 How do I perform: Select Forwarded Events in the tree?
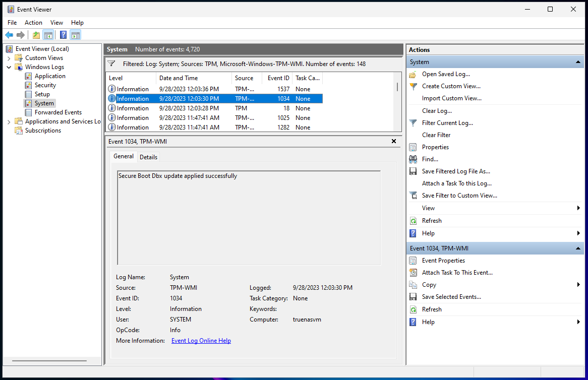(58, 112)
